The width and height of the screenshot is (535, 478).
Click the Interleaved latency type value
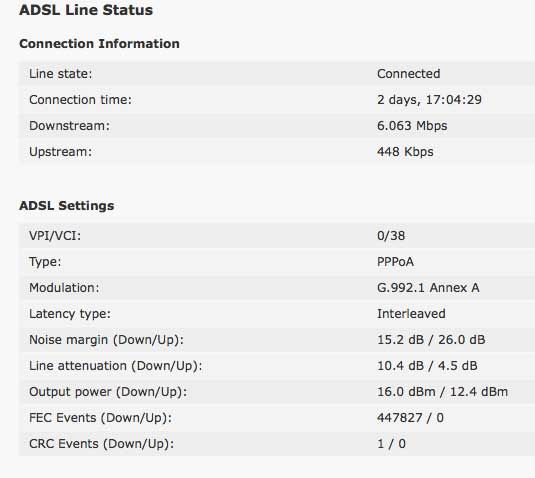click(x=411, y=314)
